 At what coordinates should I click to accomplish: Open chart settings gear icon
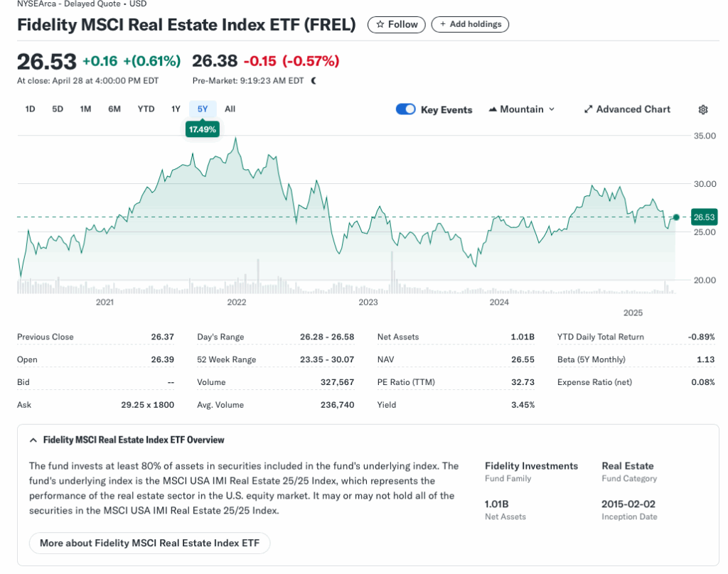click(703, 109)
